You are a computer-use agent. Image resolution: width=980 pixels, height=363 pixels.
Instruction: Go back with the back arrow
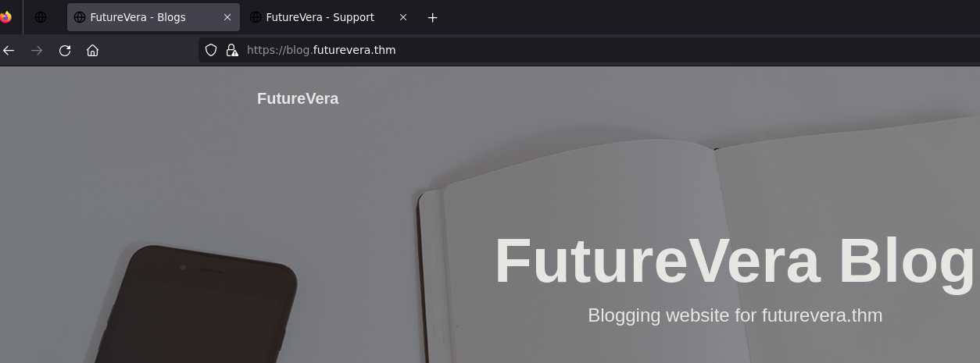(9, 50)
